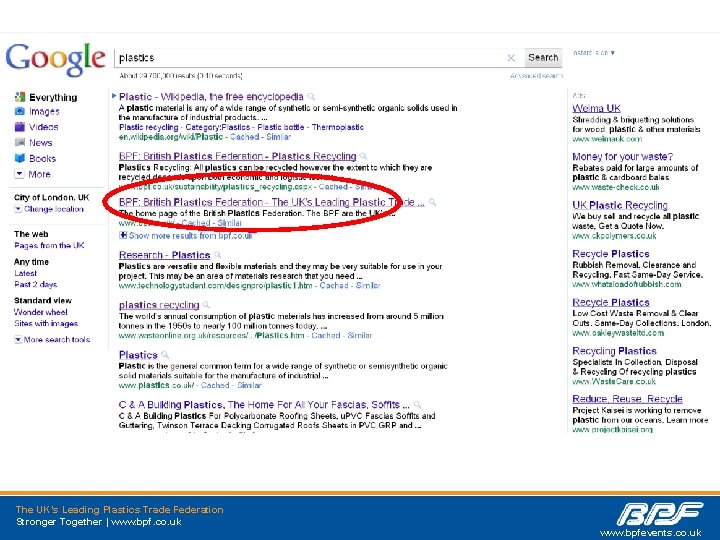This screenshot has width=720, height=540.
Task: Open Money for your waste? ad
Action: point(622,157)
